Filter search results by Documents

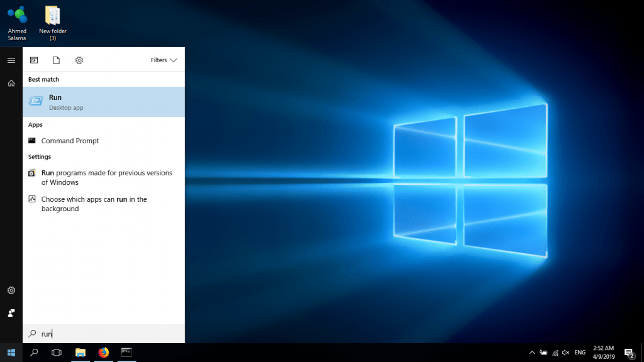point(56,60)
